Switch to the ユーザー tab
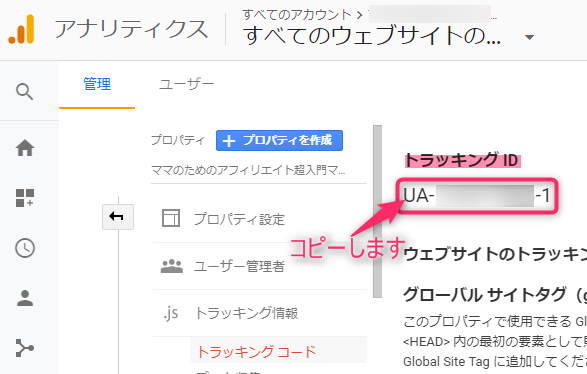 tap(186, 84)
